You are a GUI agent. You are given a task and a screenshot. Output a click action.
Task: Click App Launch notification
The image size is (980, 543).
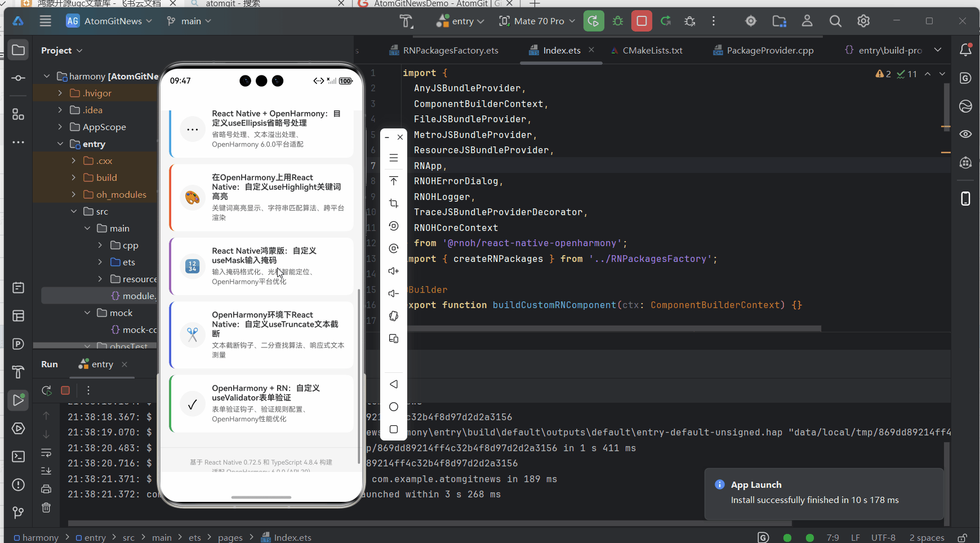(x=824, y=493)
